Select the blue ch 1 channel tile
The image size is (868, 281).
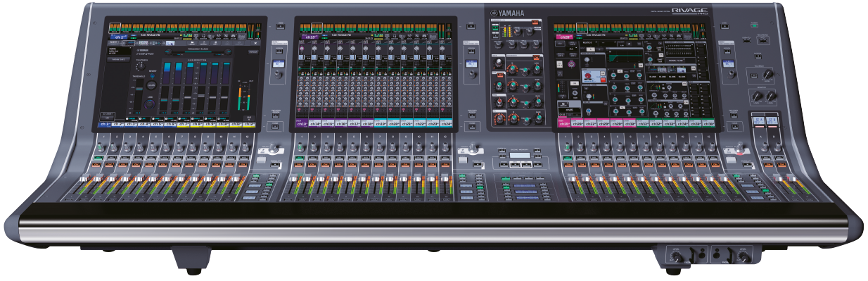[106, 124]
